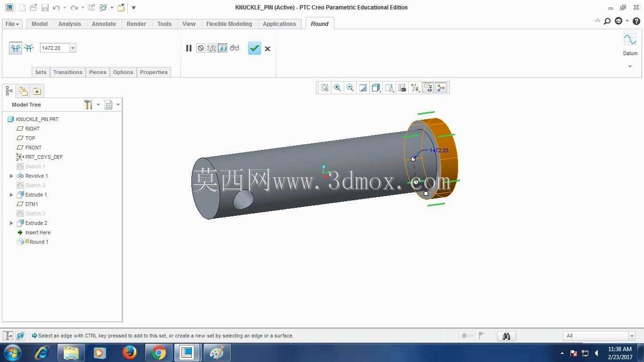Click the Undo arrow icon
Screen dimensions: 644x362
(56, 8)
